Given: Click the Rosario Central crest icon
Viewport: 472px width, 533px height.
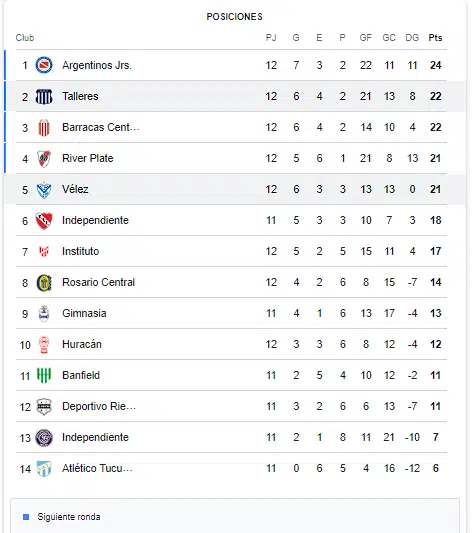Looking at the screenshot, I should point(44,283).
